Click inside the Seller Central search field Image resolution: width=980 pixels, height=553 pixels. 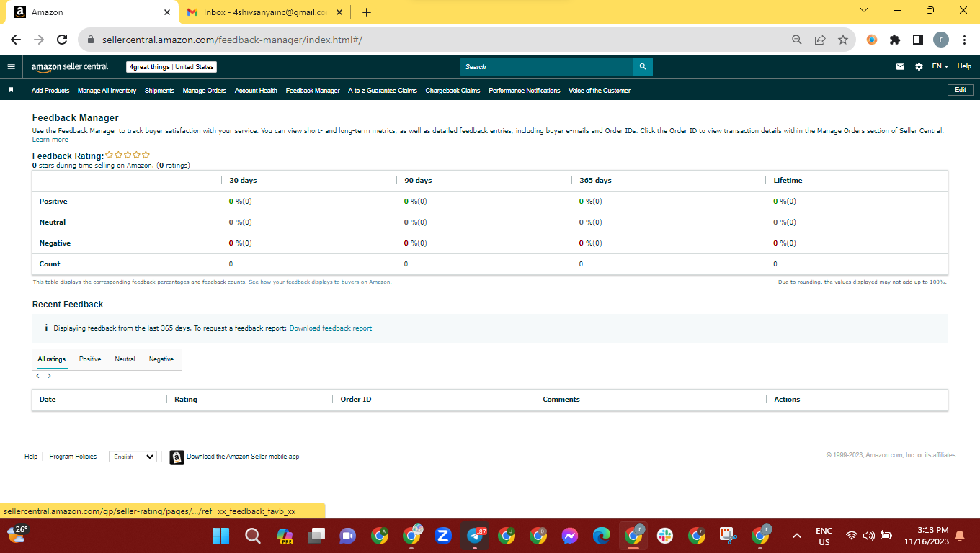tap(547, 67)
